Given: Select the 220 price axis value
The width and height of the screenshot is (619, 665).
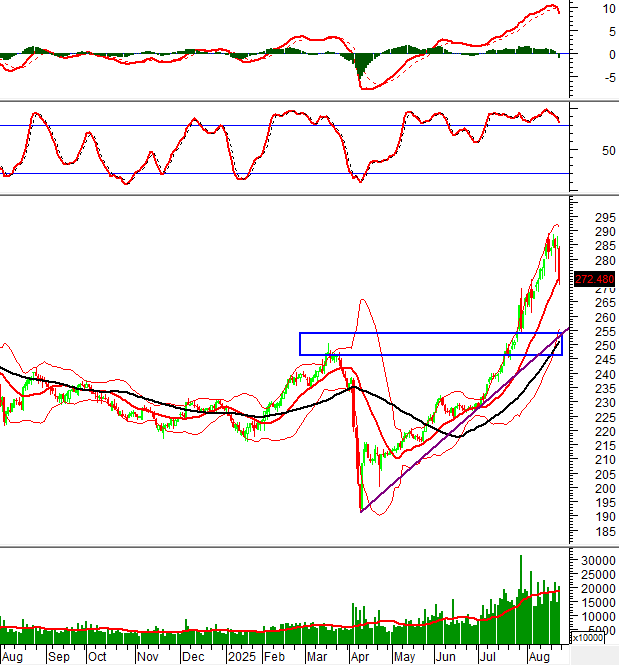Looking at the screenshot, I should [x=605, y=432].
